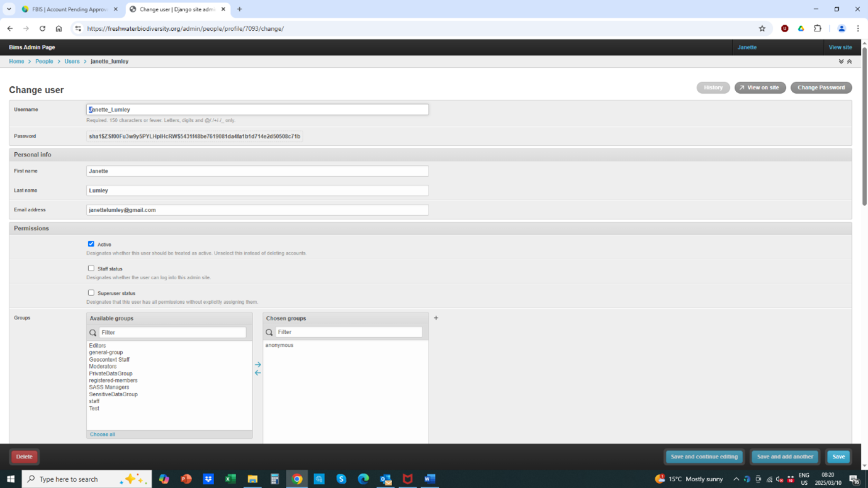Remove selected group with left arrow
Image resolution: width=868 pixels, height=488 pixels.
pos(258,373)
